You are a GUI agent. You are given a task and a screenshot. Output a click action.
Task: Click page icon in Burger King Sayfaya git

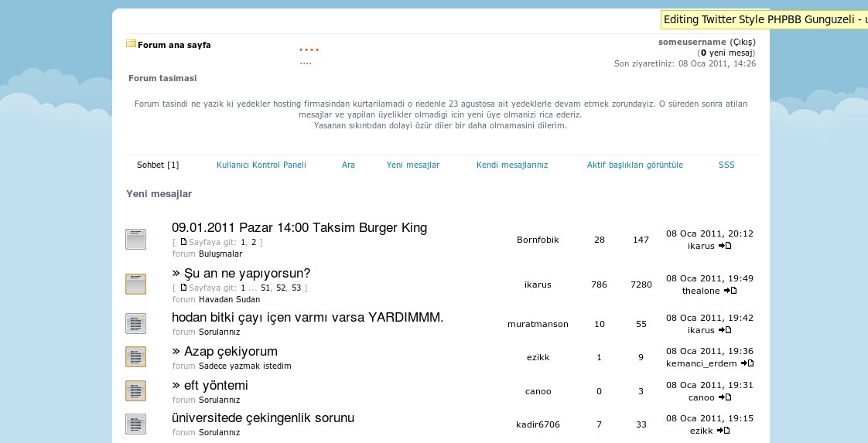pos(184,242)
